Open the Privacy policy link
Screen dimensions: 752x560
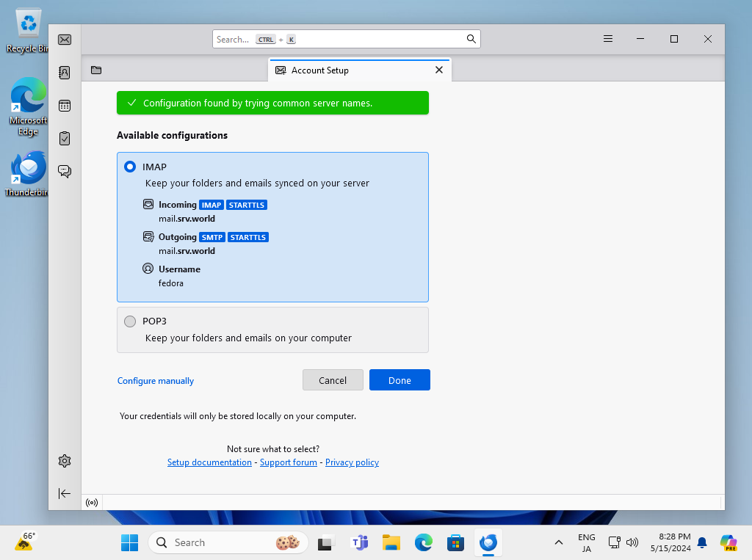point(352,462)
